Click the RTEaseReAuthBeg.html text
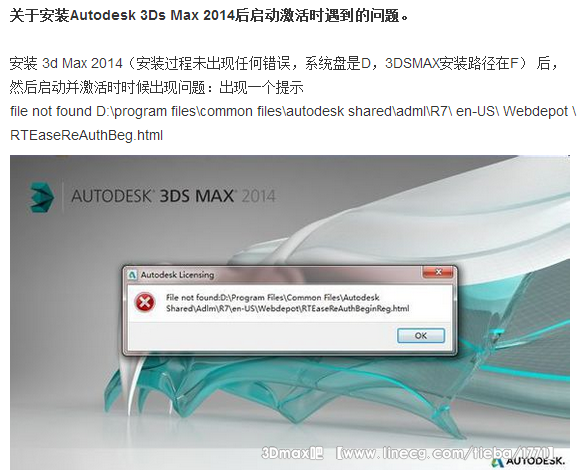 [x=87, y=135]
